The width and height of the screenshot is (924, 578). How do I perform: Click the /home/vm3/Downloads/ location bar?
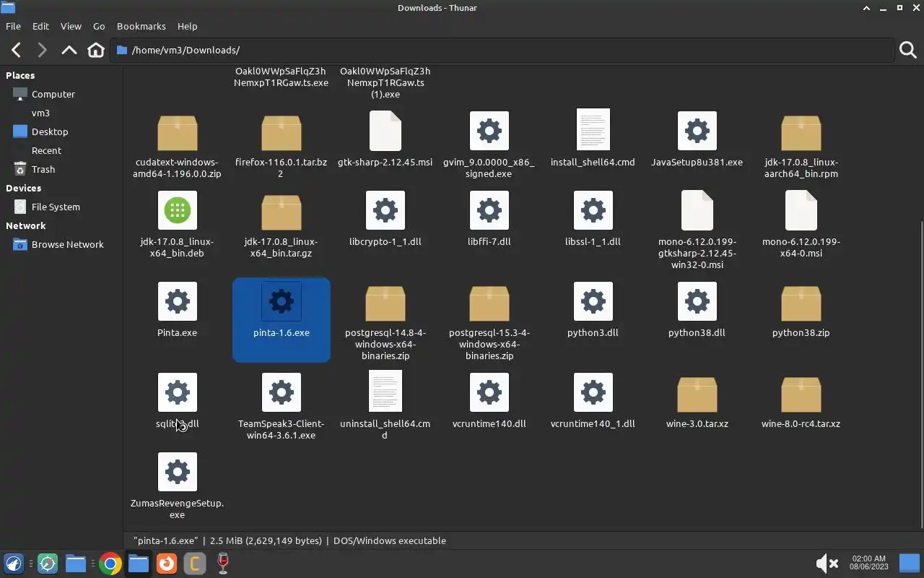click(x=502, y=50)
